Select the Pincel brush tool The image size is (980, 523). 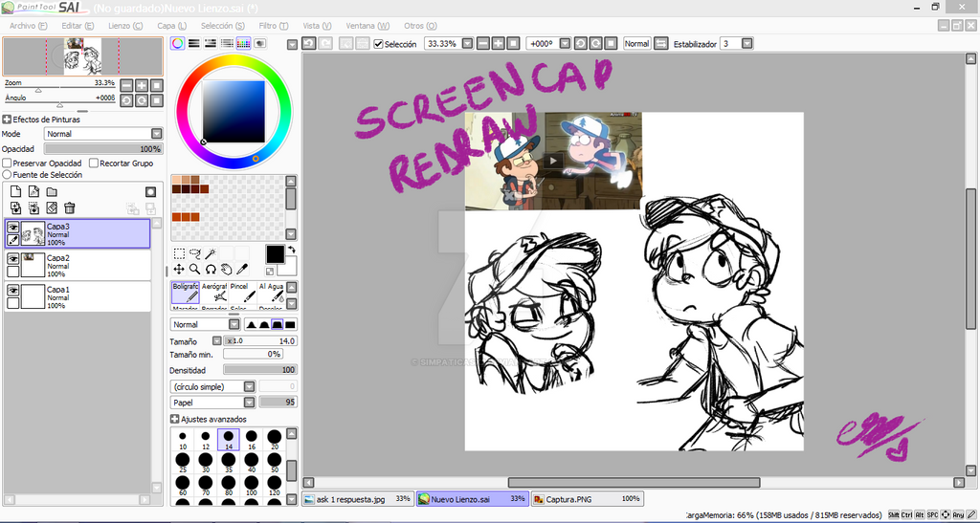tap(243, 292)
